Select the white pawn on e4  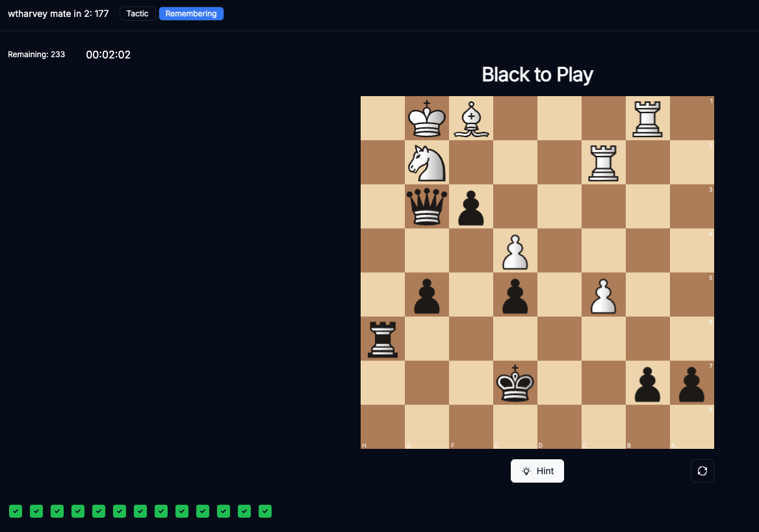coord(515,251)
